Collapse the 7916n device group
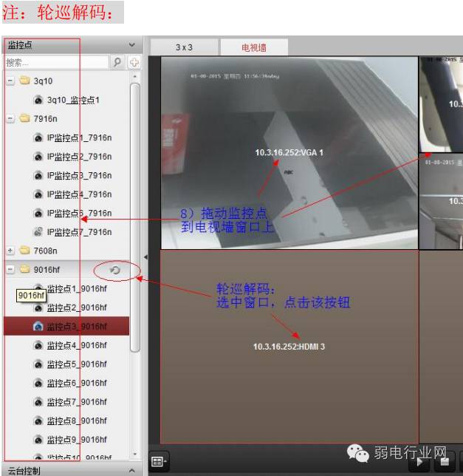Screen dimensions: 463x476 (10, 119)
